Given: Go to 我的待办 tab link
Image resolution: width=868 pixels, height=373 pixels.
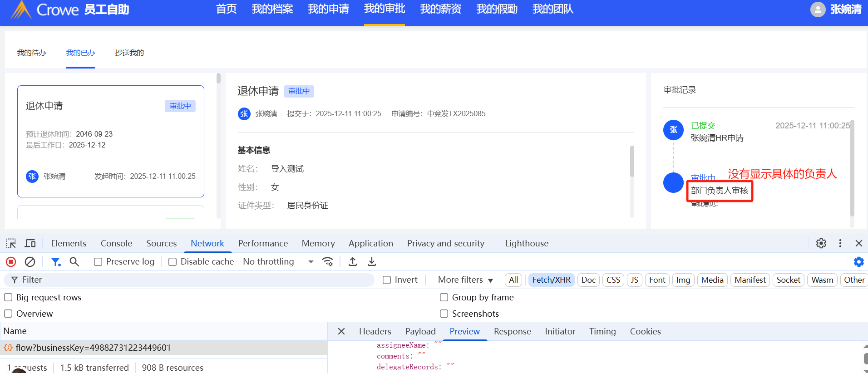Looking at the screenshot, I should pos(31,53).
